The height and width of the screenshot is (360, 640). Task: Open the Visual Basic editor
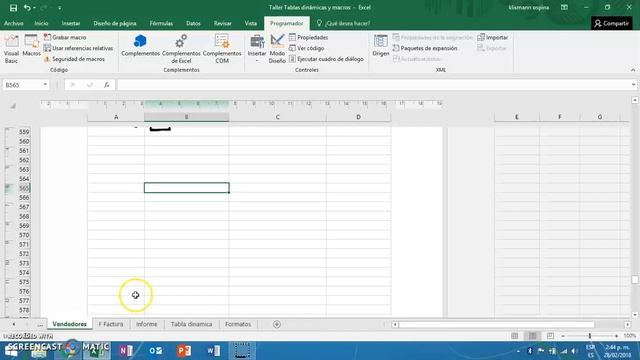point(11,49)
